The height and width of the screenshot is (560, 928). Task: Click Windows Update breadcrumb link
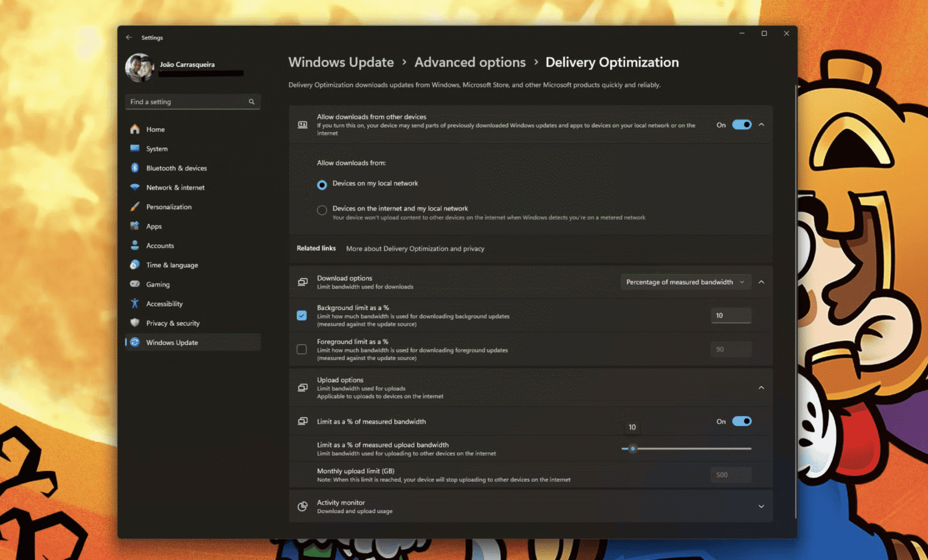click(x=341, y=62)
